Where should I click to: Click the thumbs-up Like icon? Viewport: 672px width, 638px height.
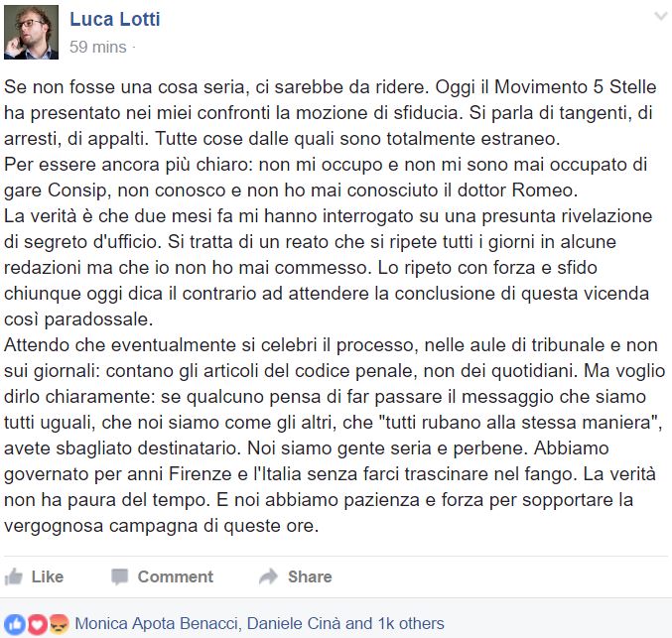point(13,576)
